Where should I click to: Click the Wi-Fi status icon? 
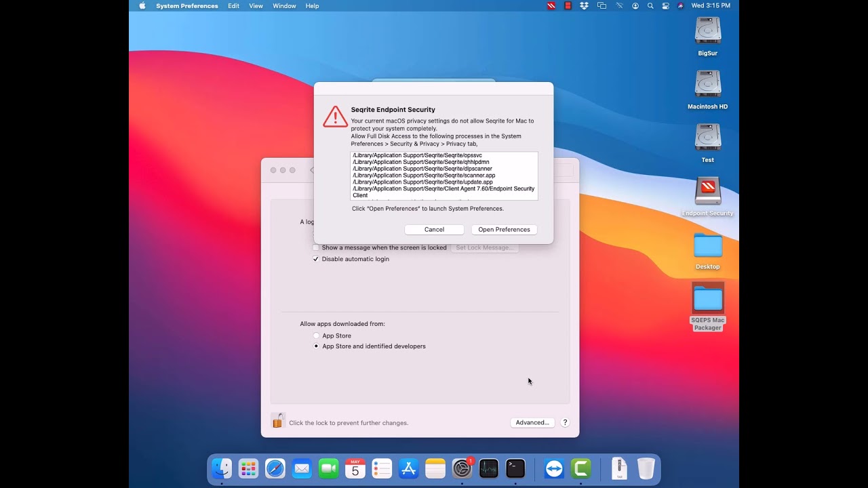coord(619,5)
